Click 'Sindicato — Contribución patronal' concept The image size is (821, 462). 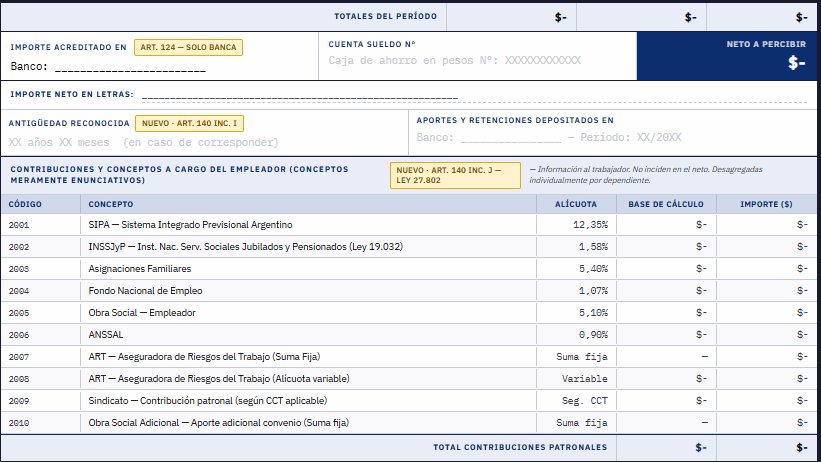point(208,401)
